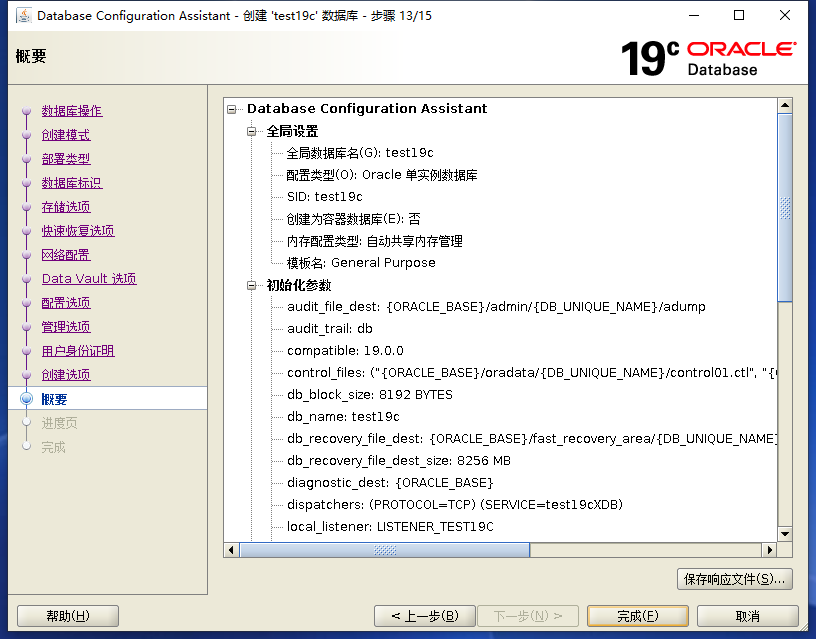Screen dimensions: 816x639
Task: Select the diagnostic_dest parameter row
Action: click(390, 483)
